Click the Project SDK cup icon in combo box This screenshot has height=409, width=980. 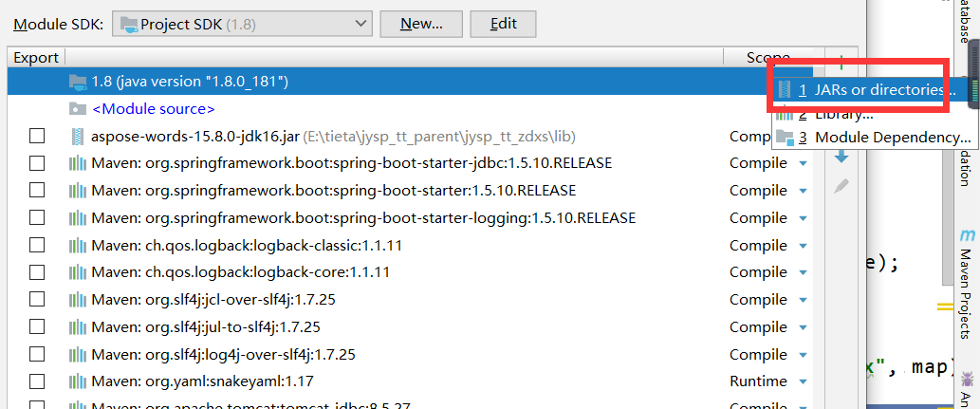[x=129, y=25]
